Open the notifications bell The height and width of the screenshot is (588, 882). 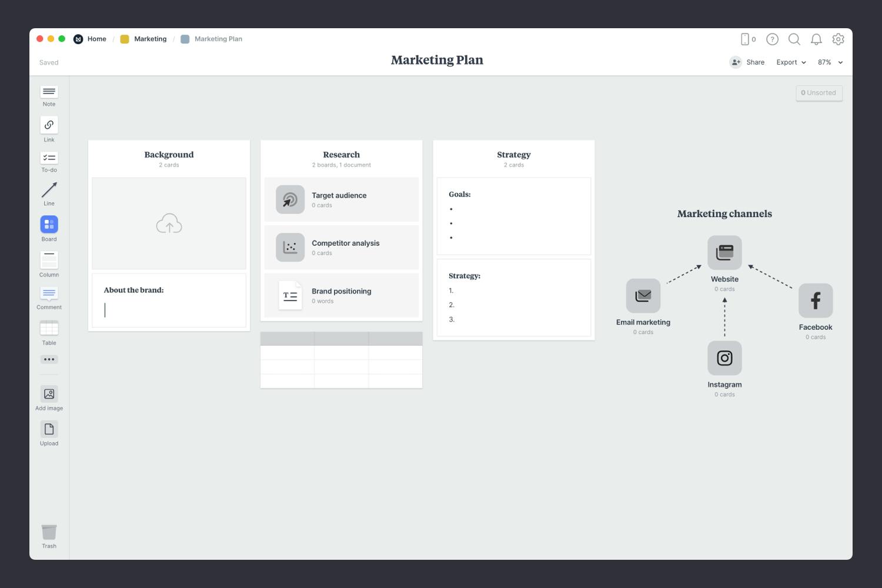816,39
